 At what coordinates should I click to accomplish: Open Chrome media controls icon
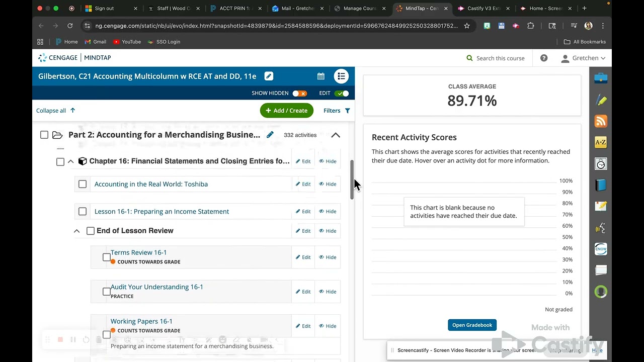(574, 26)
